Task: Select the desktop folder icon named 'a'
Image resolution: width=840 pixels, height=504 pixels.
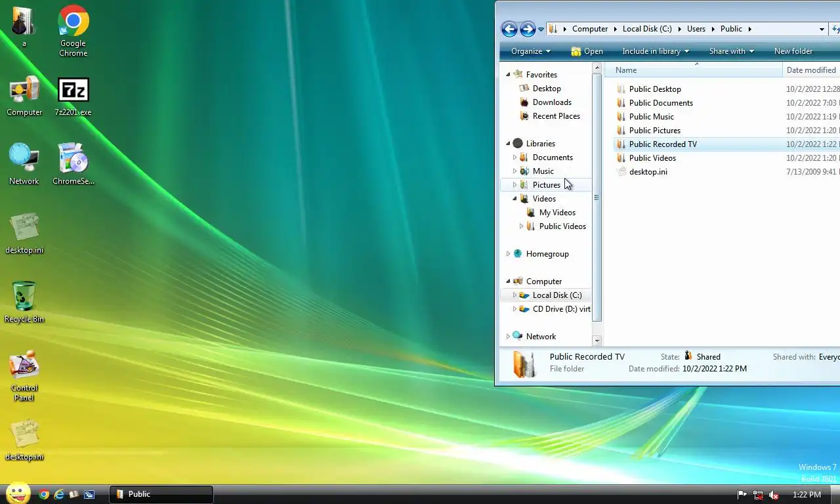Action: point(24,28)
